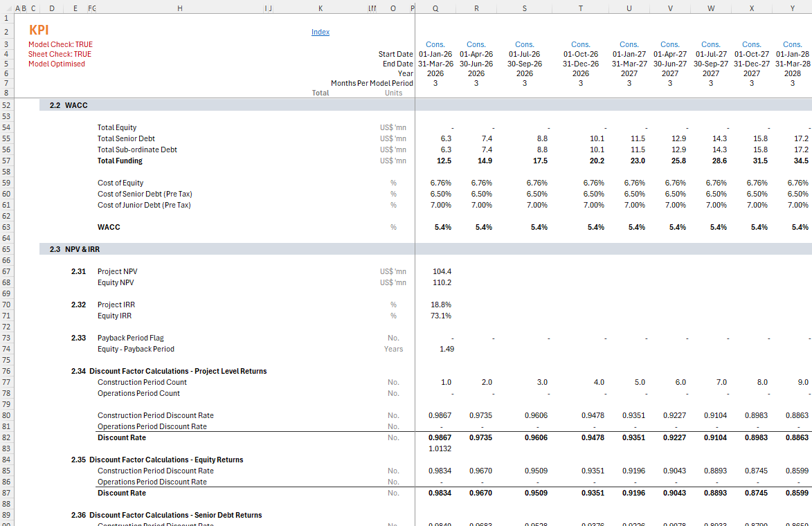Image resolution: width=812 pixels, height=526 pixels.
Task: Click Total Senior Debt value 10.1
Action: click(x=597, y=138)
